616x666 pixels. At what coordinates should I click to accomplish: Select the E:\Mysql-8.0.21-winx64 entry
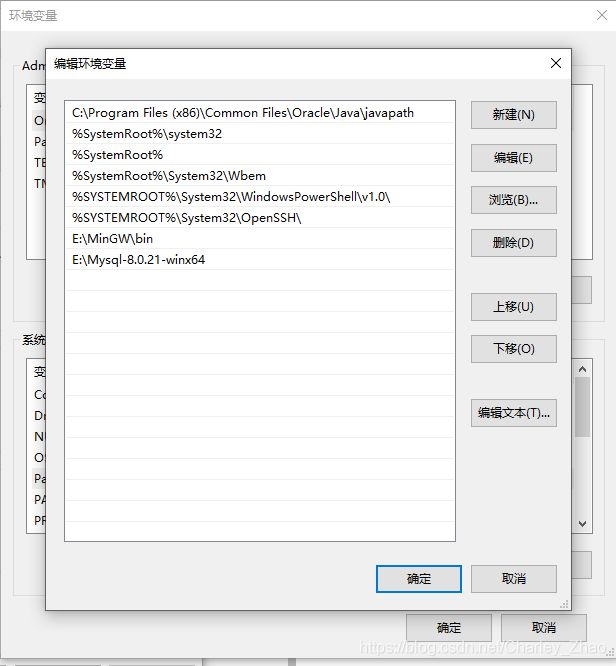[260, 260]
